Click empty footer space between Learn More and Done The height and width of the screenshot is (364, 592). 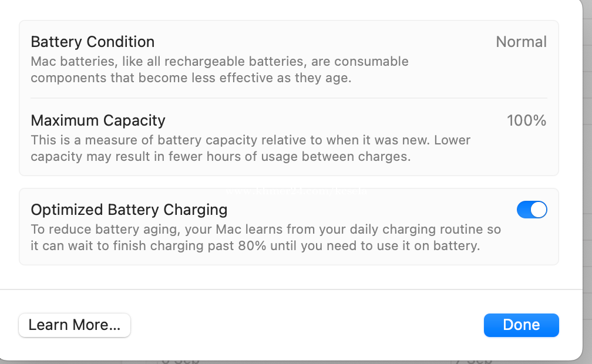click(x=305, y=325)
